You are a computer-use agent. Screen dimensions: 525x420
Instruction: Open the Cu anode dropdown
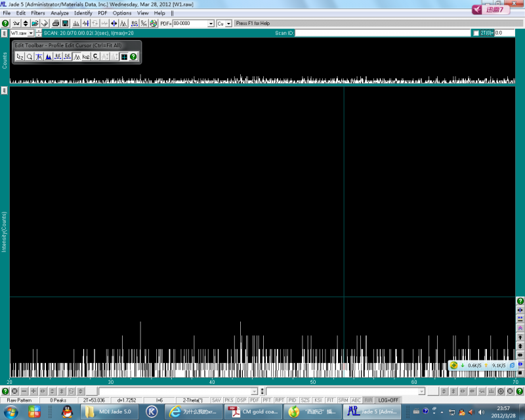click(x=228, y=24)
